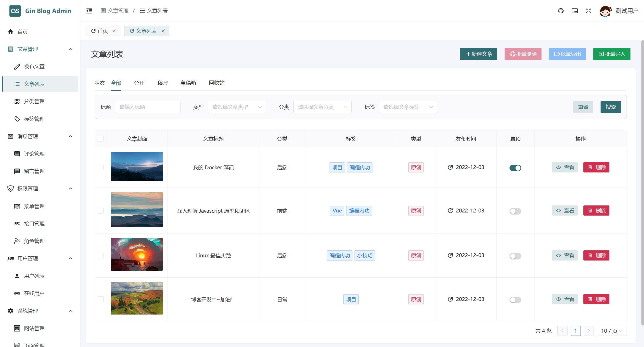The width and height of the screenshot is (644, 347).
Task: Click the sidebar collapse menu icon
Action: tap(89, 11)
